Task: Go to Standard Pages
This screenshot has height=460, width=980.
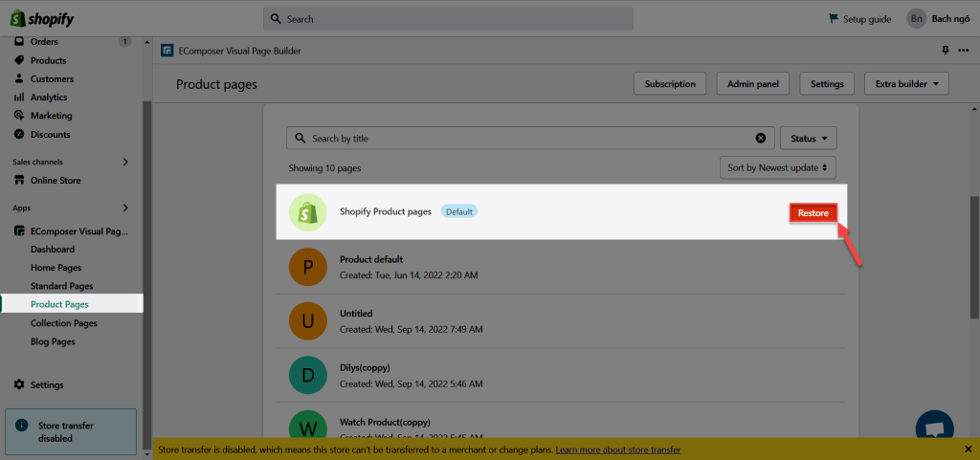Action: 62,286
